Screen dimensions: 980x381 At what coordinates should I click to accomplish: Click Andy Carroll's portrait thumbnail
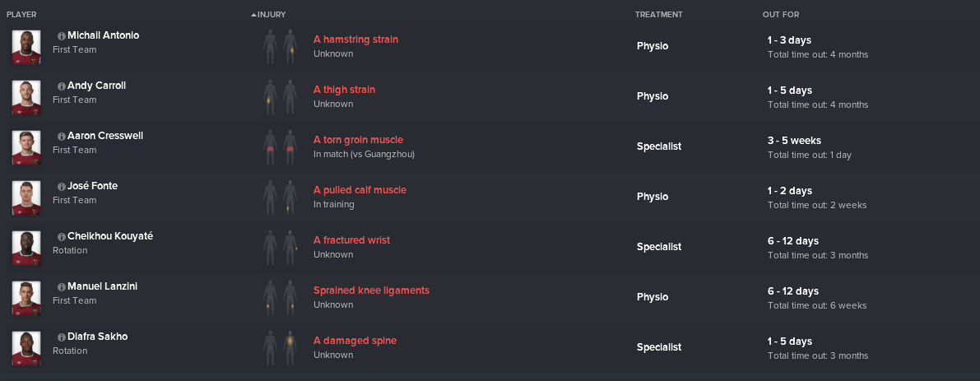[26, 97]
